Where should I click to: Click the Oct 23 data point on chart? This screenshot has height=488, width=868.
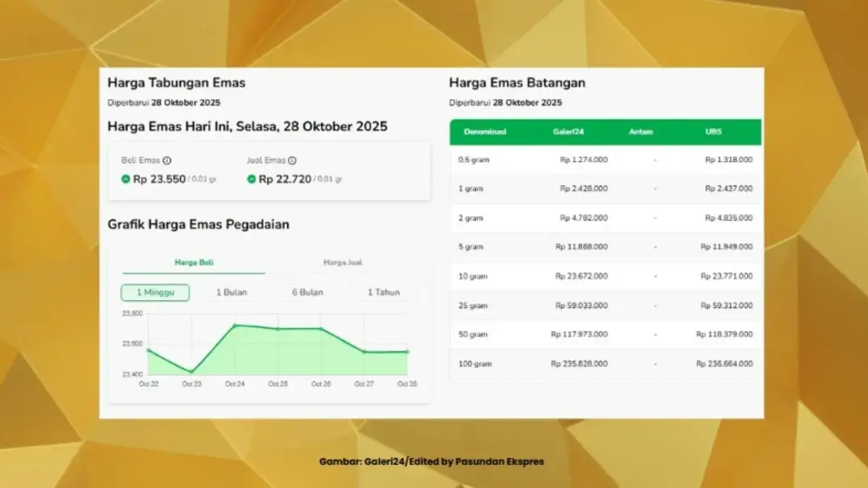click(192, 372)
